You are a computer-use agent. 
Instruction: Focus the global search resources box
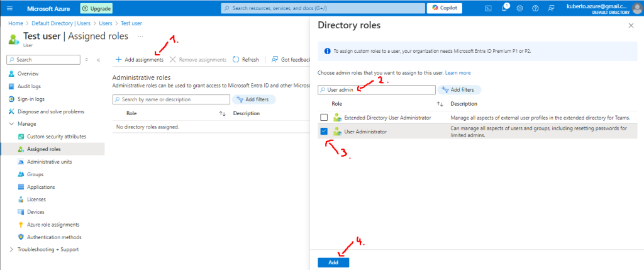point(322,8)
